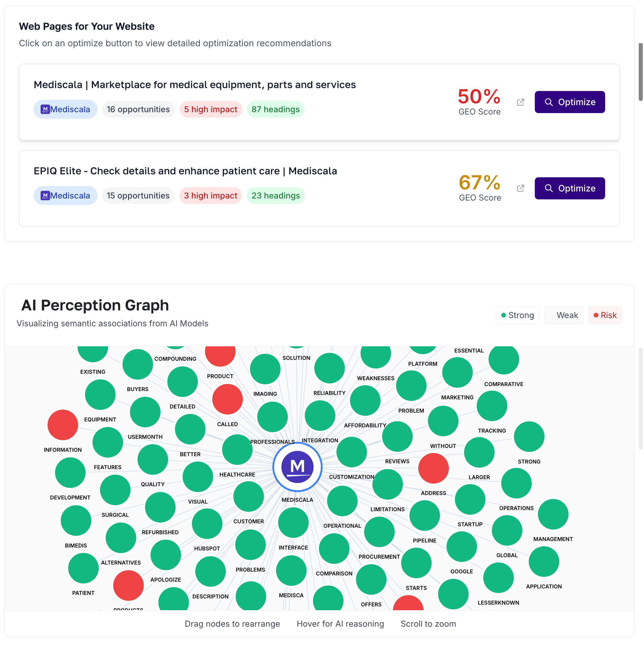Click the red INFORMATION risk node
644x647 pixels.
[63, 425]
